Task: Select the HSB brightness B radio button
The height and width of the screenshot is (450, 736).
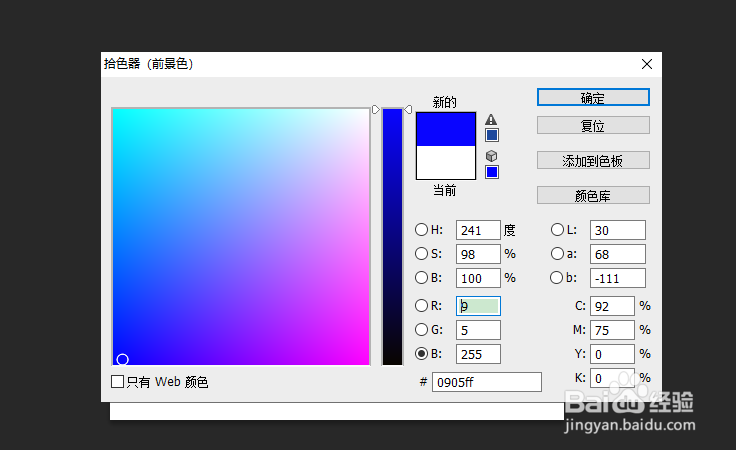Action: tap(422, 278)
